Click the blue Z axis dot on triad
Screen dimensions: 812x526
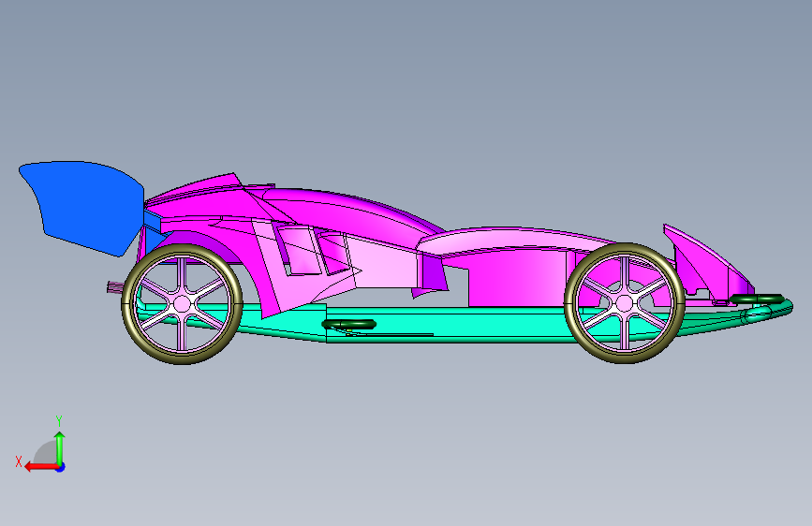(x=61, y=467)
